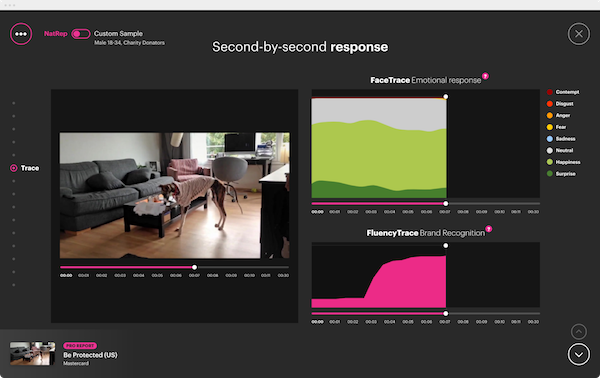Image resolution: width=600 pixels, height=378 pixels.
Task: Click the Surprise legend dot
Action: click(550, 174)
